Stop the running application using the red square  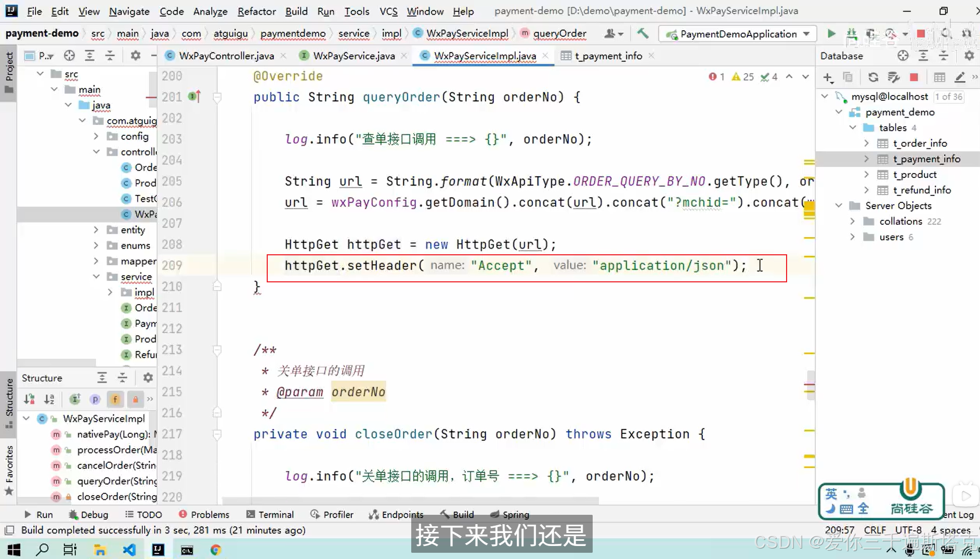click(921, 34)
